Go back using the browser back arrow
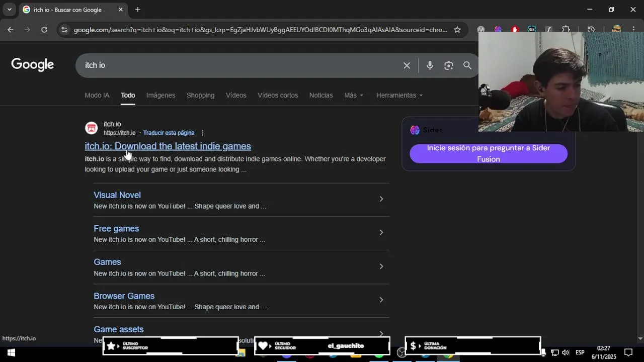The width and height of the screenshot is (644, 362). [10, 30]
